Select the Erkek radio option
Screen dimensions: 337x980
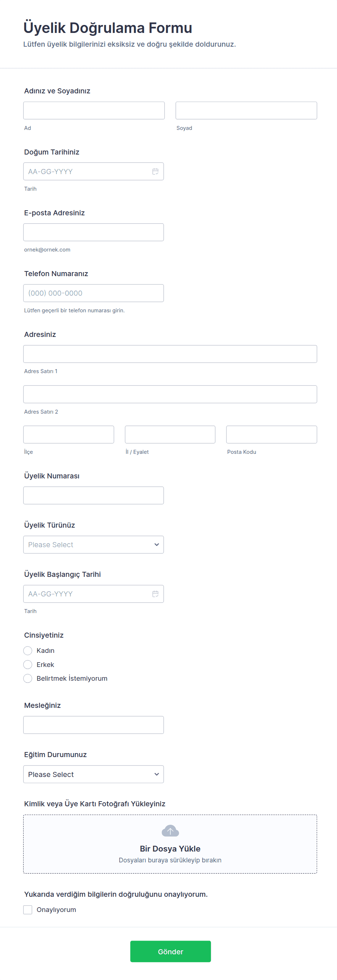(x=28, y=665)
